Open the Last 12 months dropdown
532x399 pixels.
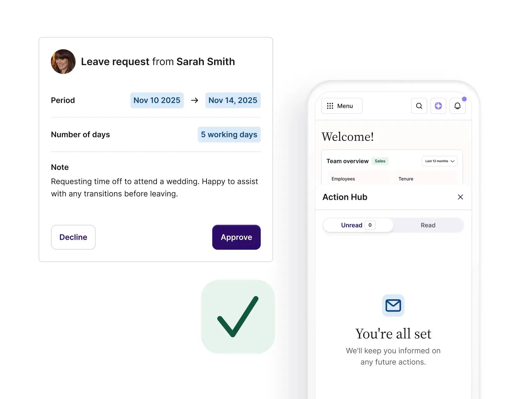(x=439, y=161)
